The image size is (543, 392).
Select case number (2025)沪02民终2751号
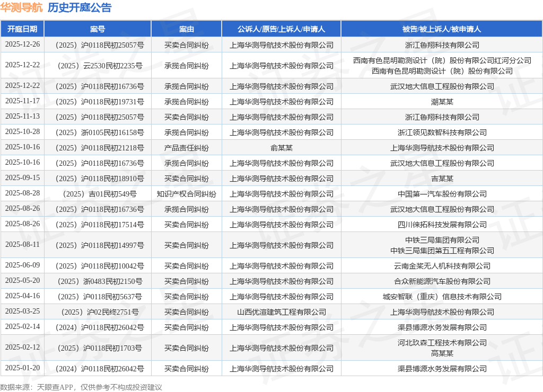(x=100, y=312)
